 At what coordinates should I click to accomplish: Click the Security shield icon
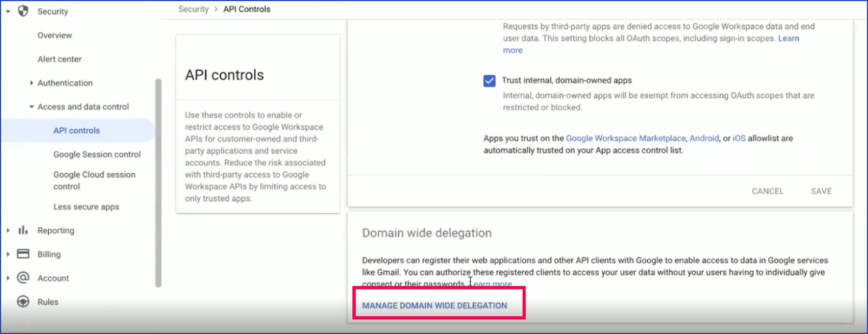(x=23, y=11)
